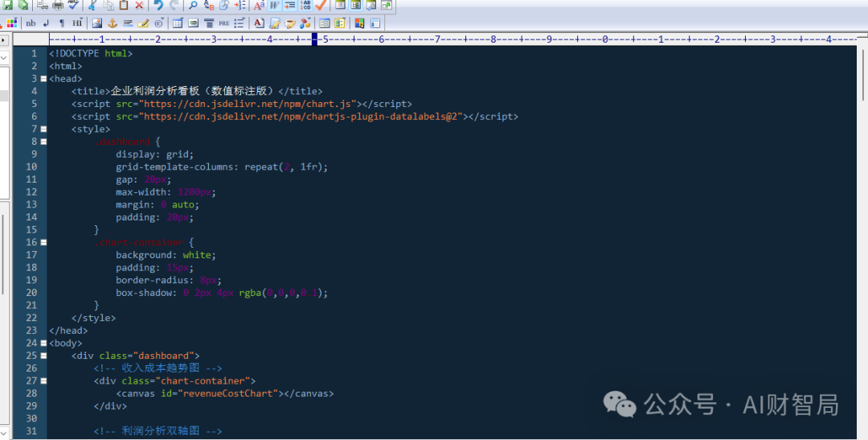Insert non-breaking space with nb icon

pyautogui.click(x=31, y=23)
